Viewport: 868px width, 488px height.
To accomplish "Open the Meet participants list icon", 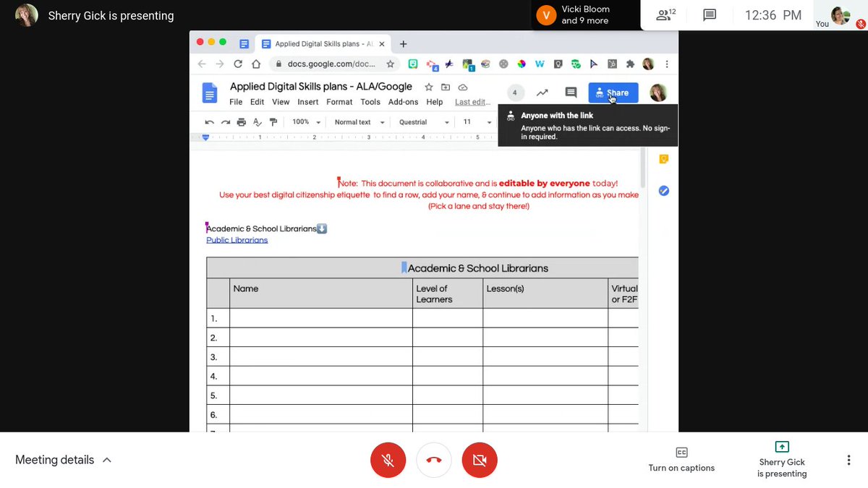I will pyautogui.click(x=665, y=14).
